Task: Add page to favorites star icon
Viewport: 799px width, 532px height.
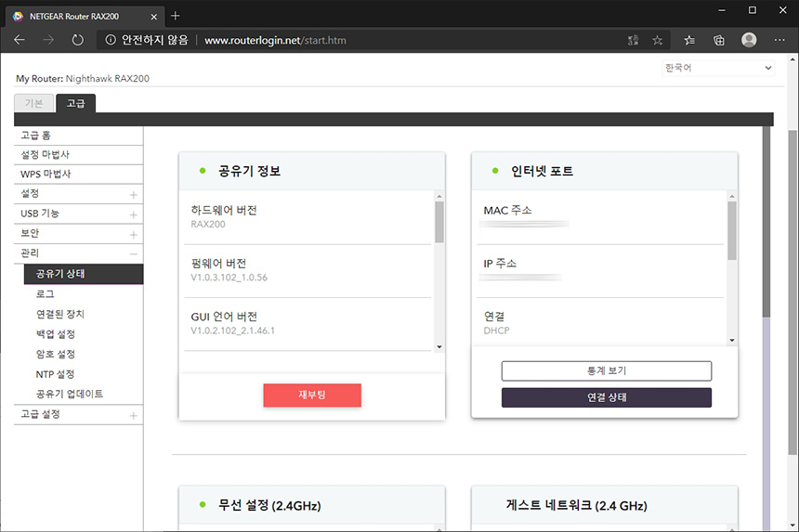Action: (658, 40)
